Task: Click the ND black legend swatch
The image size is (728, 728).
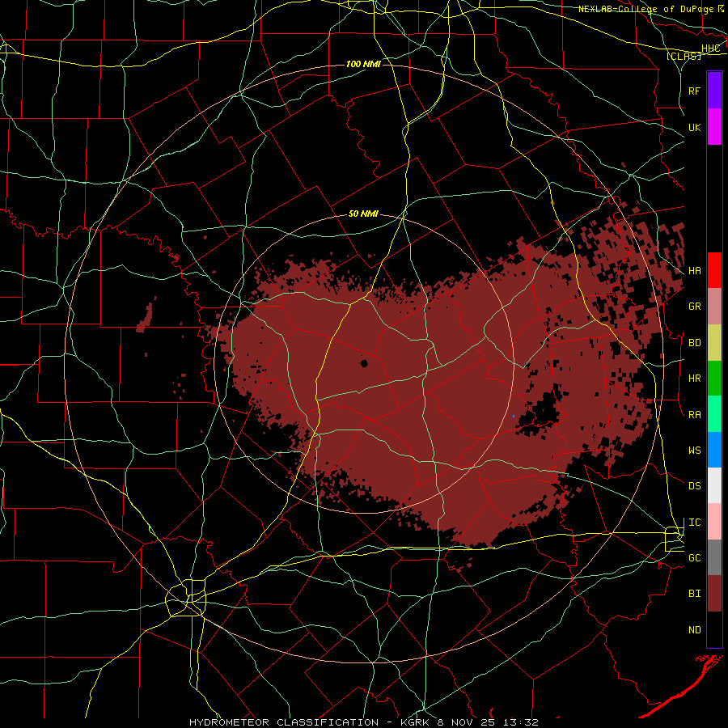Action: tap(714, 629)
